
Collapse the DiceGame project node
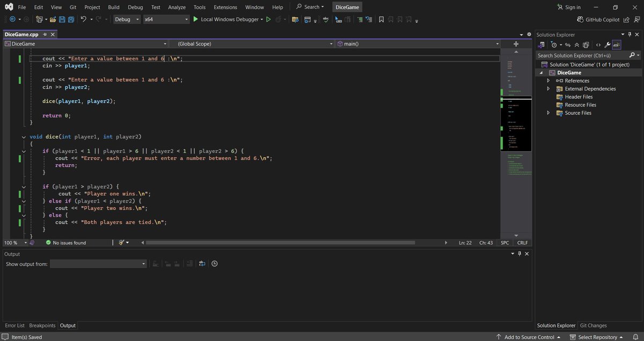[541, 72]
